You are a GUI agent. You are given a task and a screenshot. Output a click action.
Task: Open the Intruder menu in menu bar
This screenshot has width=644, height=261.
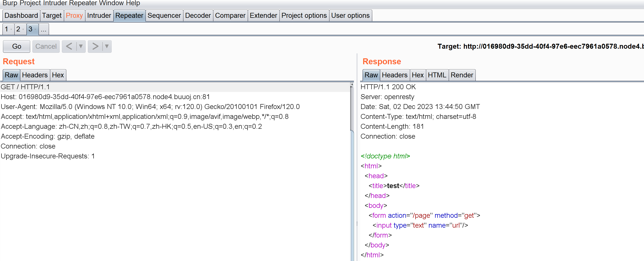point(55,3)
